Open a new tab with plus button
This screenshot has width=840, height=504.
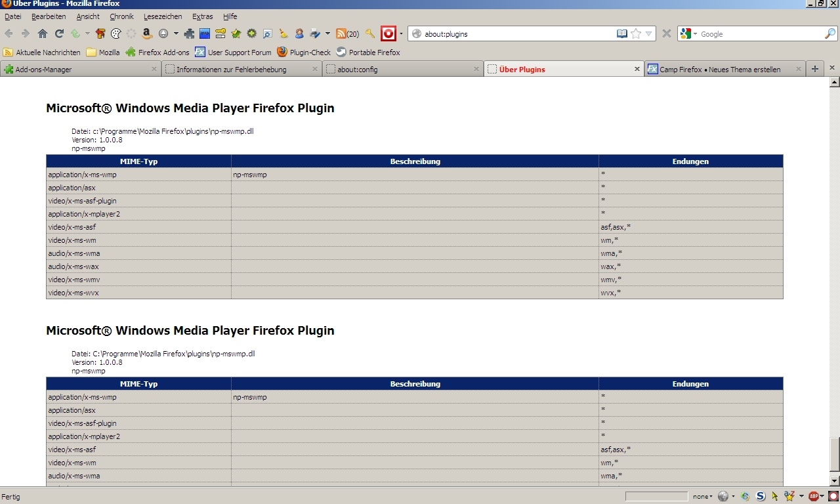click(x=815, y=69)
